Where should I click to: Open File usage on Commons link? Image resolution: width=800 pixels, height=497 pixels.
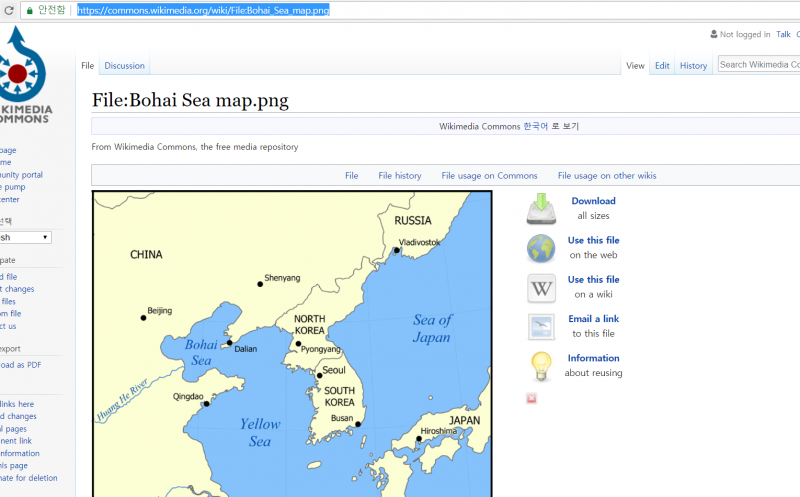pos(489,176)
